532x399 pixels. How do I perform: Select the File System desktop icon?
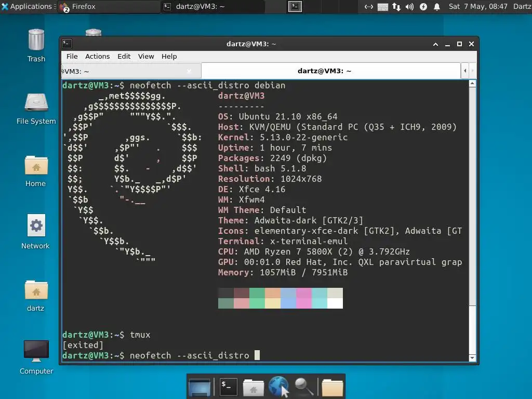click(36, 109)
